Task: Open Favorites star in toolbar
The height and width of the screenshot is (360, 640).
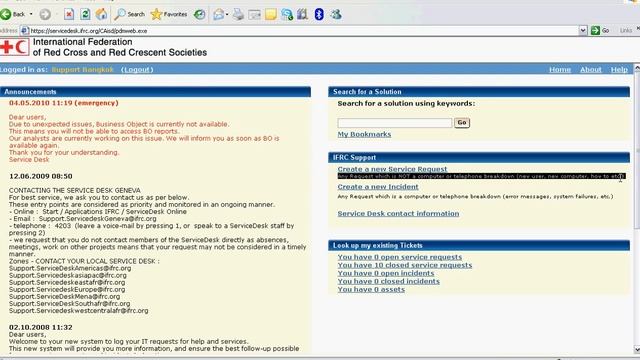Action: coord(169,14)
